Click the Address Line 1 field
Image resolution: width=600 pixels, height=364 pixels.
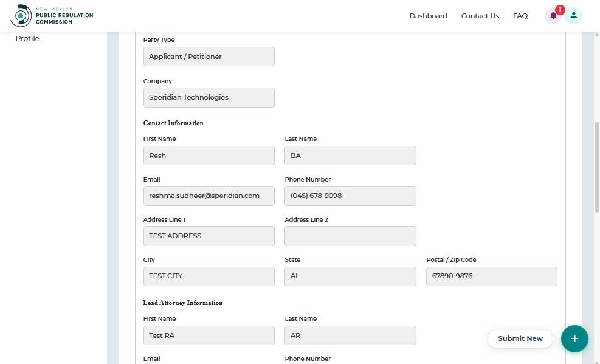[x=209, y=236]
